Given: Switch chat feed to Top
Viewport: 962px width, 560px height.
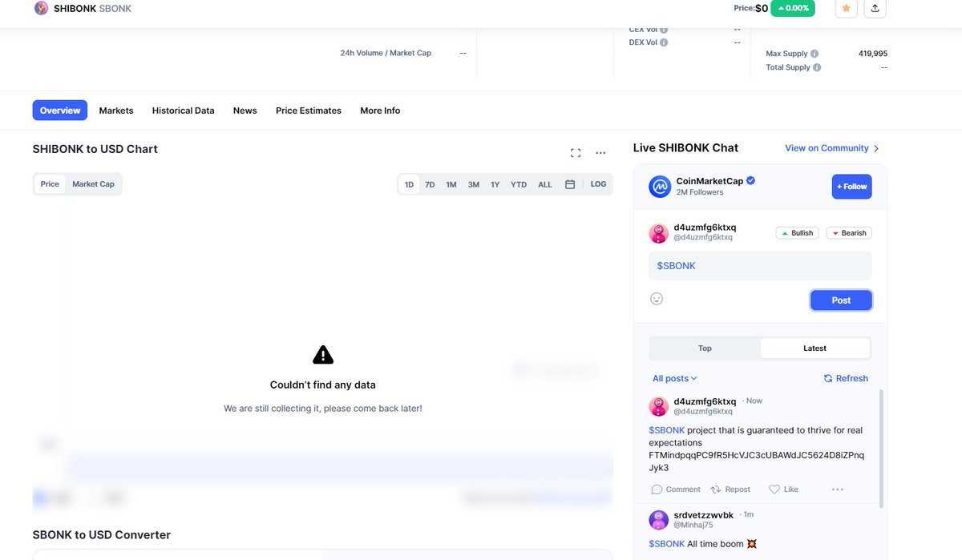Looking at the screenshot, I should 705,348.
